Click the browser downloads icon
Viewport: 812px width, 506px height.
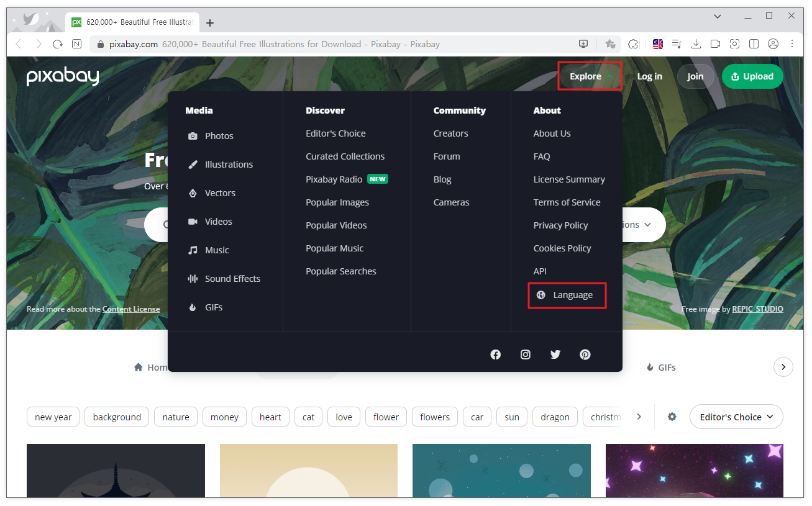click(x=696, y=44)
